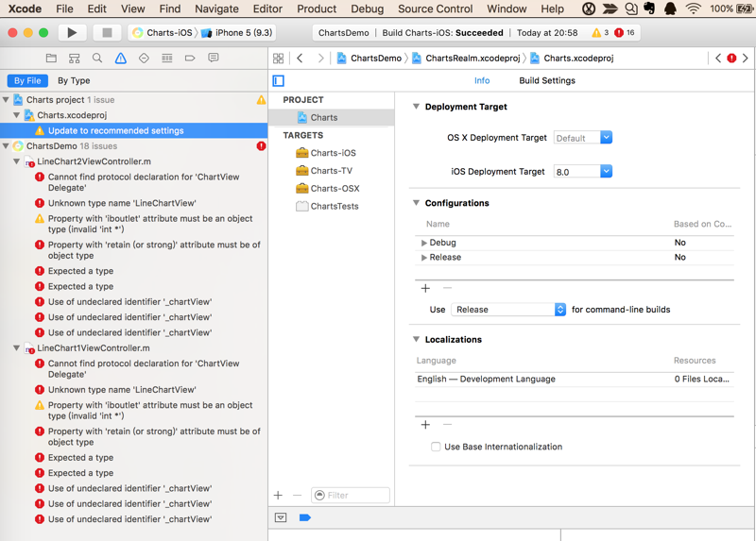Hide the project and targets list sidebar

278,80
